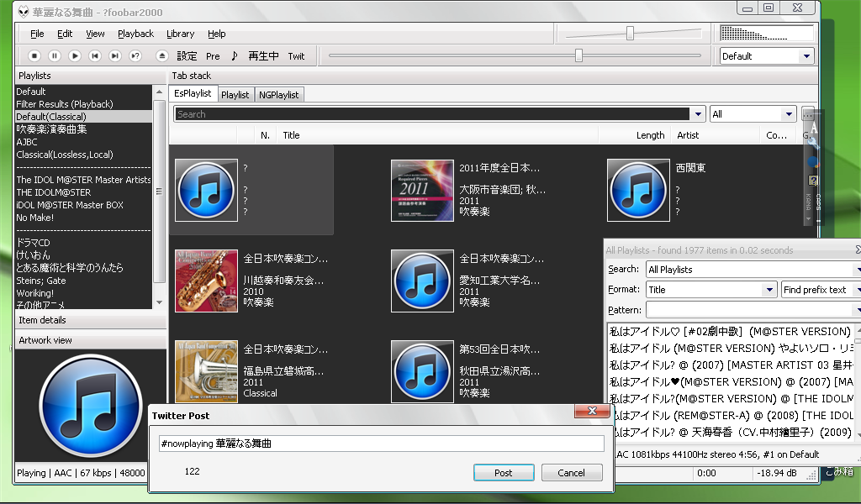
Task: Select the 愛知工業大学名 album placeholder icon
Action: pos(422,281)
